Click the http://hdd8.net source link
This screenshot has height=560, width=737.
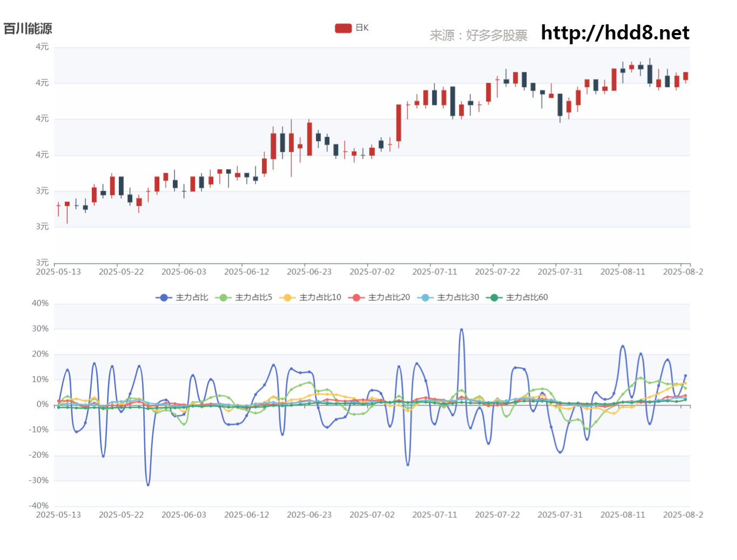(615, 33)
